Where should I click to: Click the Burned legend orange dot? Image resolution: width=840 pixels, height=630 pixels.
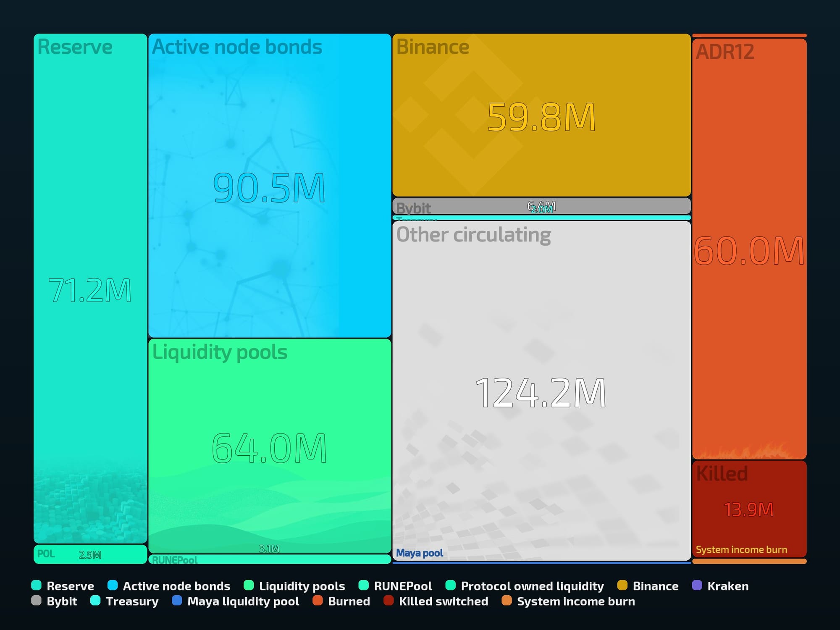pyautogui.click(x=318, y=600)
